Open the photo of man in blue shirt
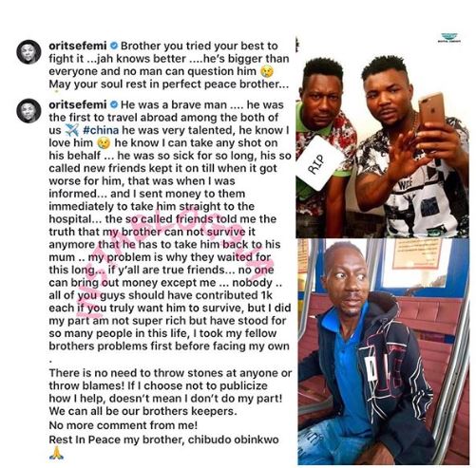Screen dimensions: 476x468 coord(383,351)
